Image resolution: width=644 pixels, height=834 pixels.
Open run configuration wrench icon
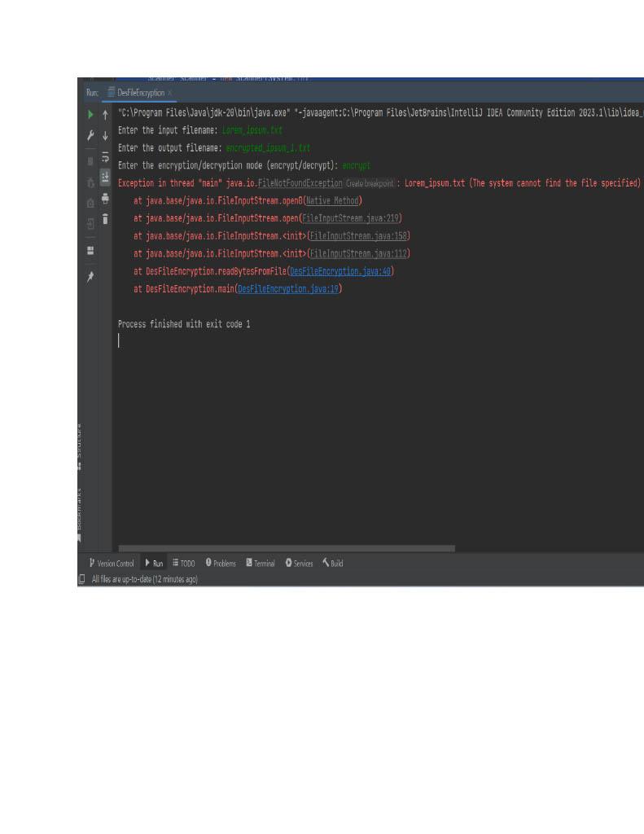90,136
